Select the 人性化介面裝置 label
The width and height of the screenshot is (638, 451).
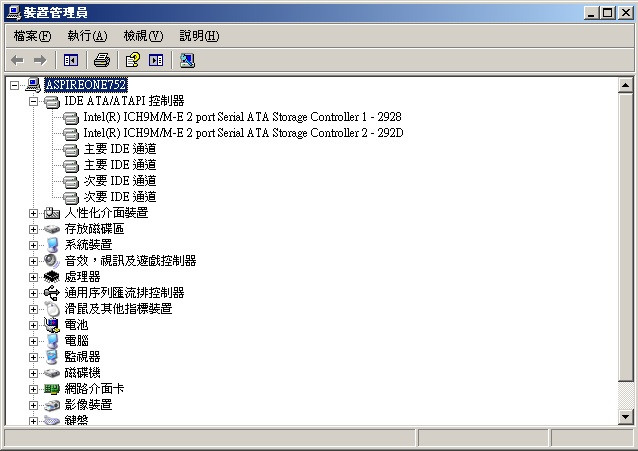[106, 212]
